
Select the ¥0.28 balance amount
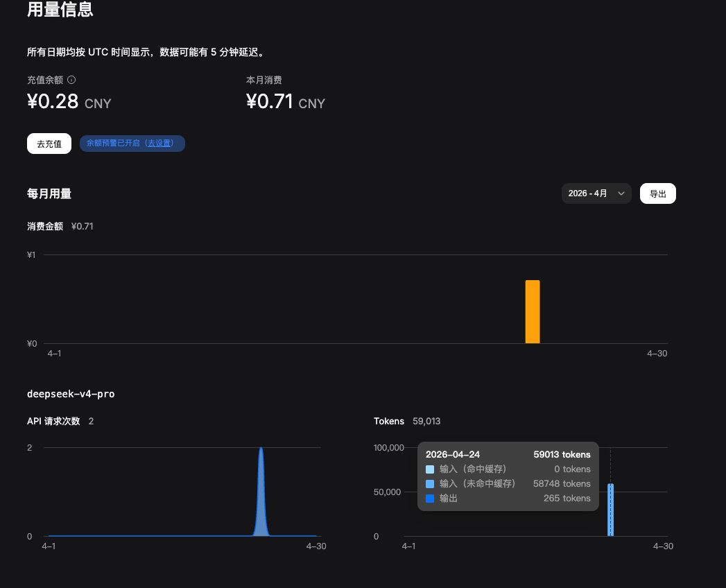(x=53, y=102)
